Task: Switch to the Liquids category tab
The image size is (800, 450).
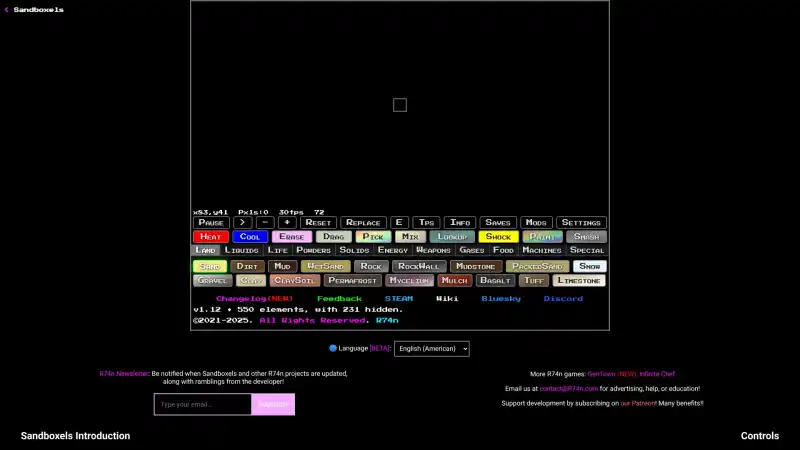Action: click(x=241, y=250)
